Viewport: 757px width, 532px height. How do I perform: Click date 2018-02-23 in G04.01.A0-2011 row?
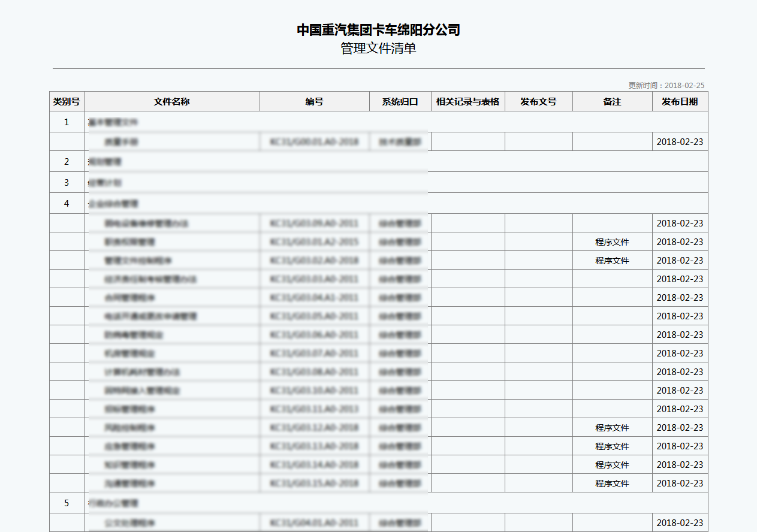point(680,523)
